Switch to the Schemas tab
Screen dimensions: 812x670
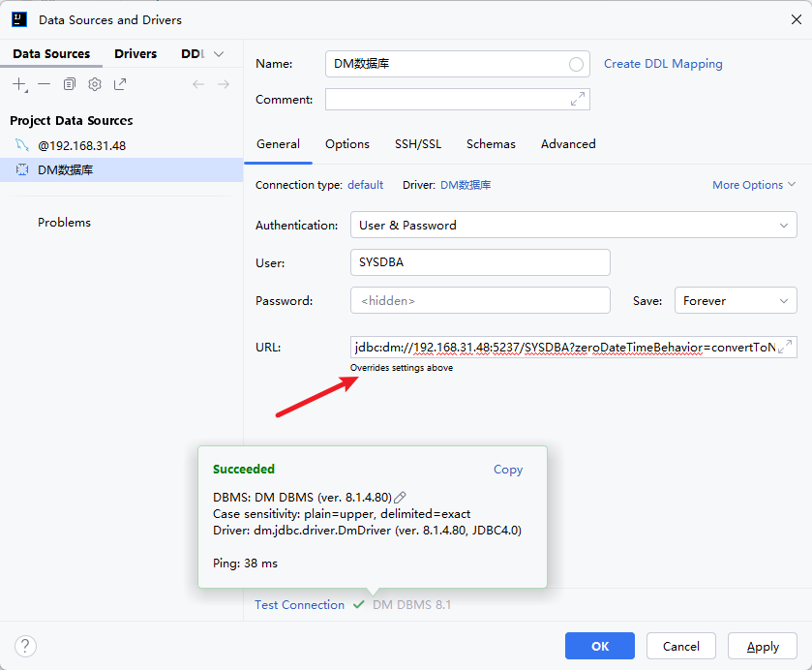click(x=491, y=144)
